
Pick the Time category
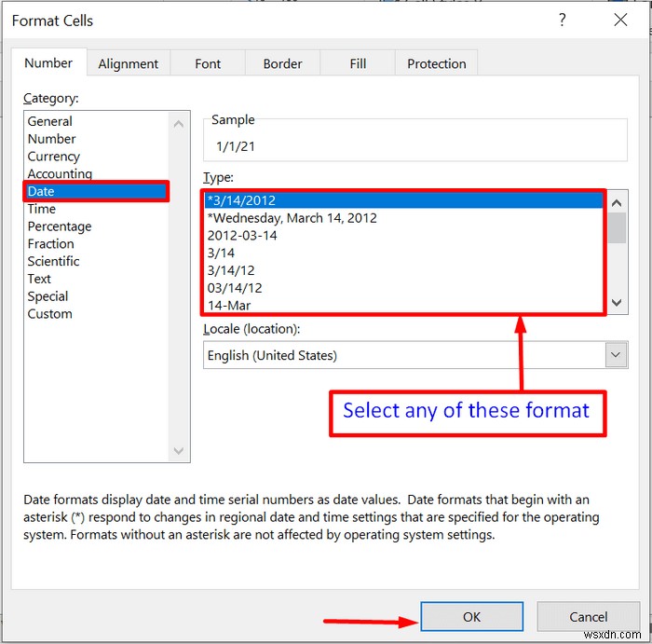[x=97, y=209]
